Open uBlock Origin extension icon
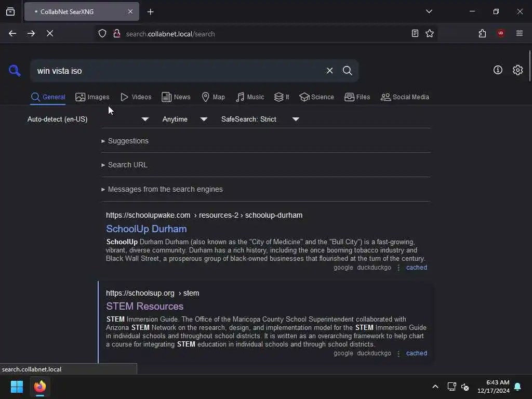 (x=500, y=33)
